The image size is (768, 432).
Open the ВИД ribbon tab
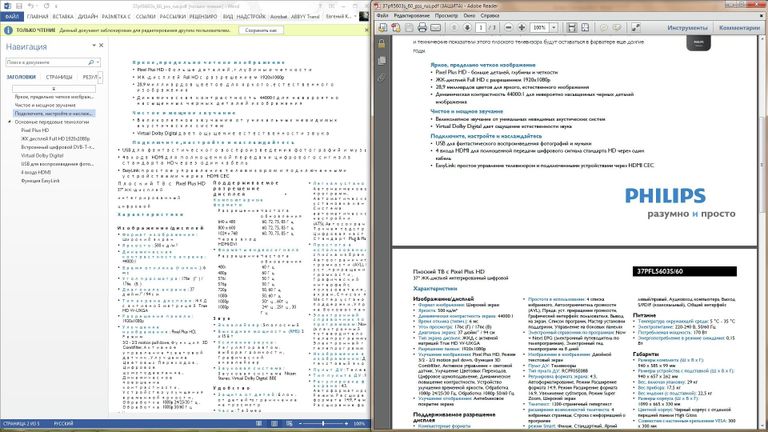click(x=228, y=17)
